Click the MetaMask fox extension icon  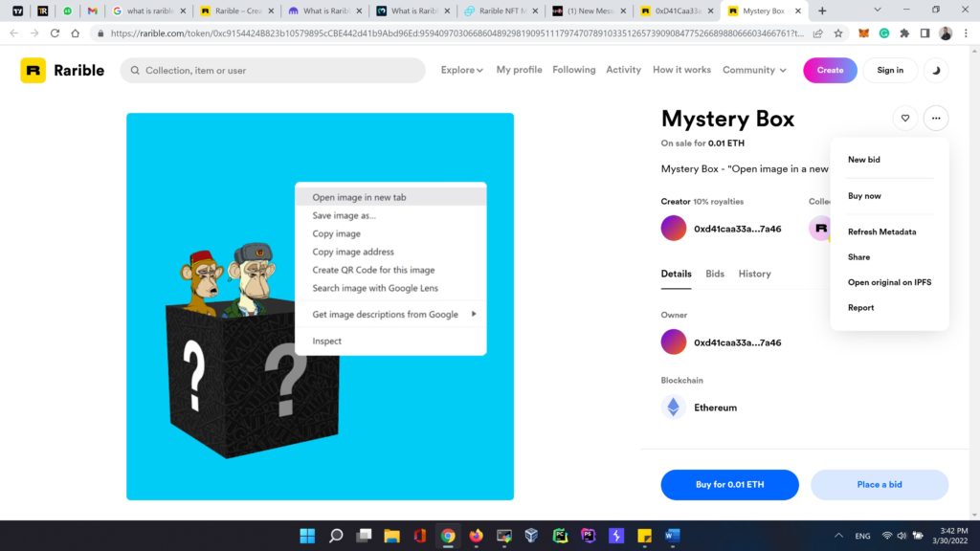(863, 33)
